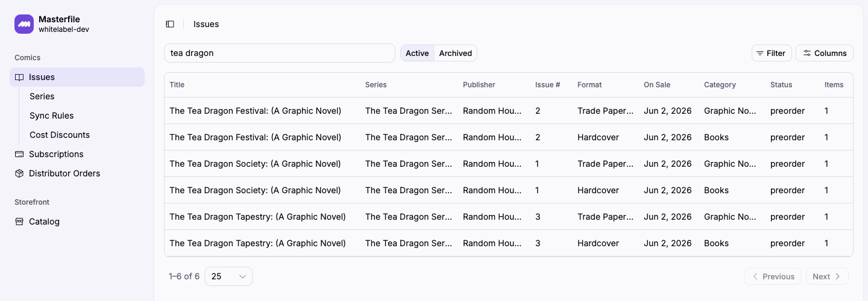Screen dimensions: 868x301
Task: Click the Previous page button
Action: coord(773,276)
